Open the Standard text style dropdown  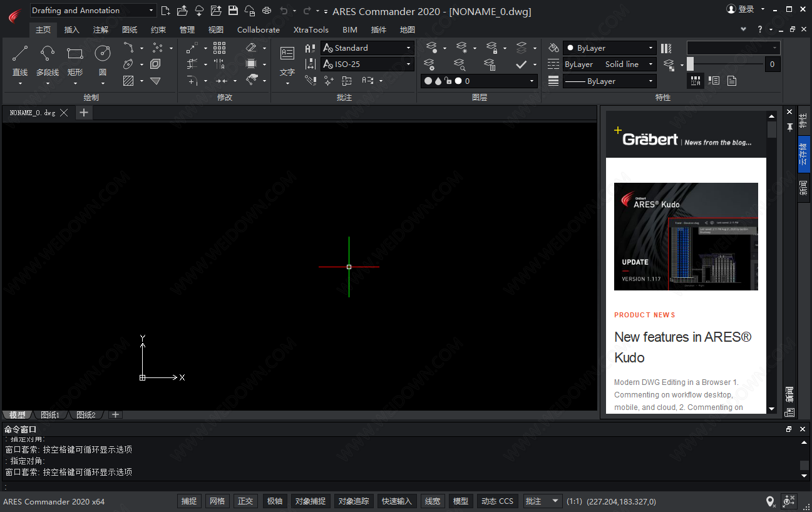pyautogui.click(x=367, y=48)
